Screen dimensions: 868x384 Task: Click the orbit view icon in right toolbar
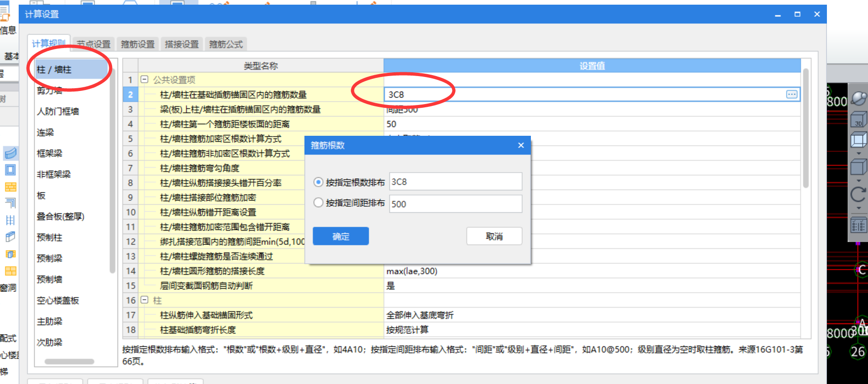pos(859,99)
